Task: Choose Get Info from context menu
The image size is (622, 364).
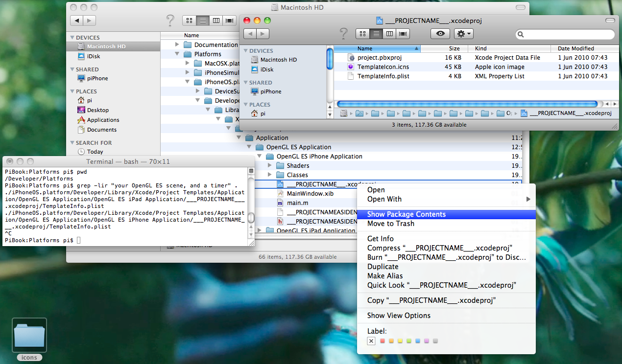Action: [x=446, y=239]
